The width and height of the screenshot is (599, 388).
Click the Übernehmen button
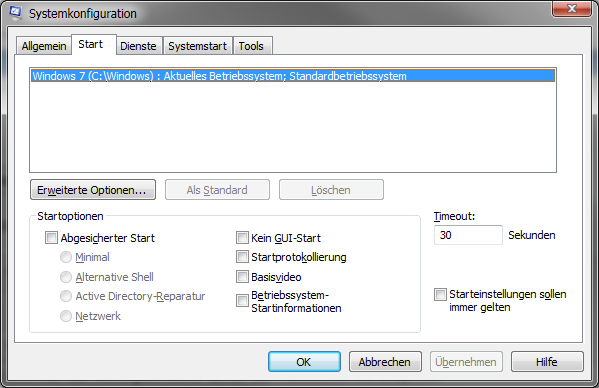click(x=466, y=362)
